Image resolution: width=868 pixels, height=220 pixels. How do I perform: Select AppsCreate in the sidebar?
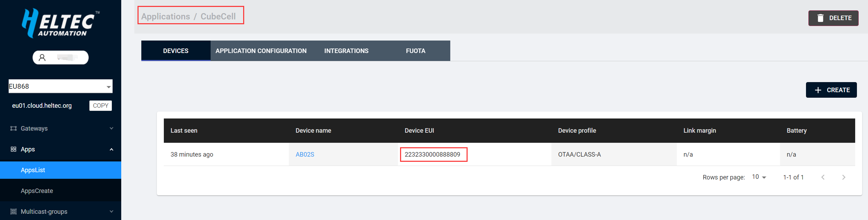tap(37, 191)
